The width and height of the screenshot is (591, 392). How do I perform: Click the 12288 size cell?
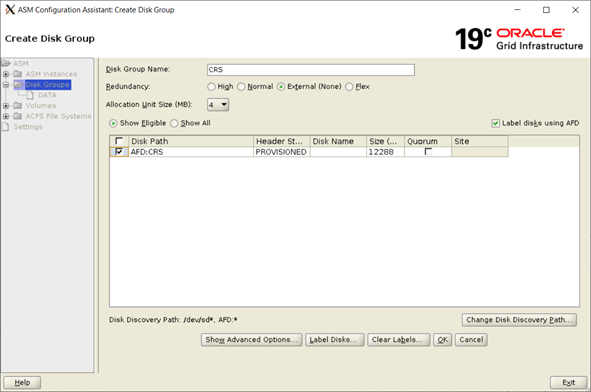tap(386, 152)
